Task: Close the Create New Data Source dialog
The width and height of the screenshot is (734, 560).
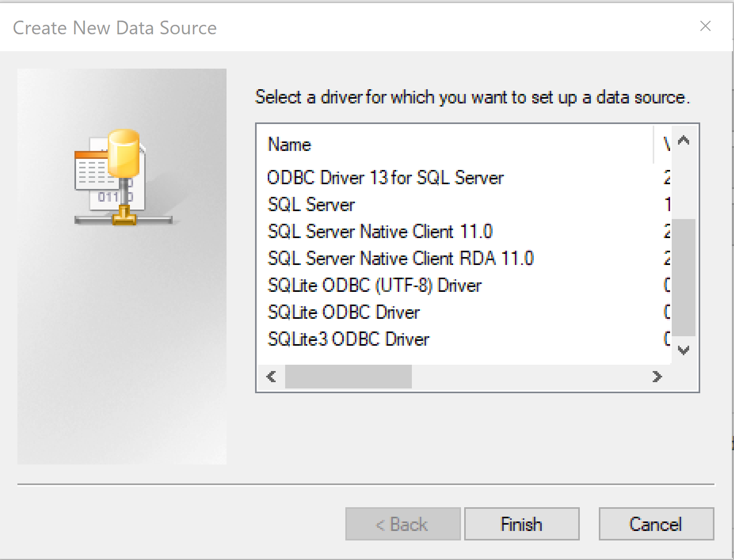Action: coord(705,26)
